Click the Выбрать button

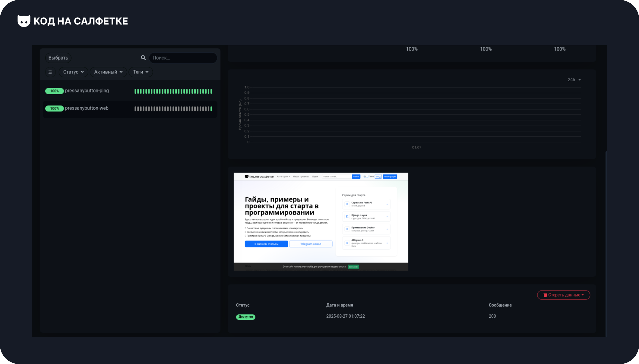pos(58,58)
